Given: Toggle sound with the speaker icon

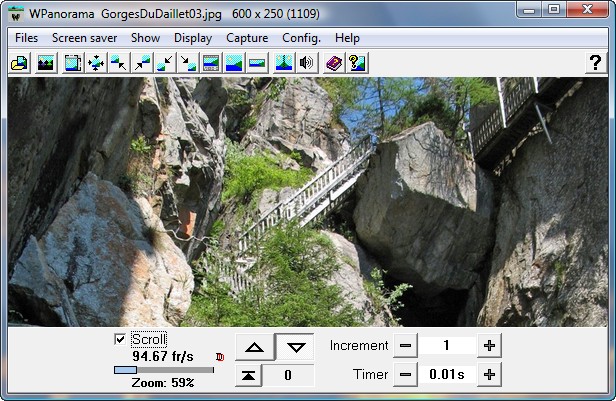Looking at the screenshot, I should [x=307, y=63].
